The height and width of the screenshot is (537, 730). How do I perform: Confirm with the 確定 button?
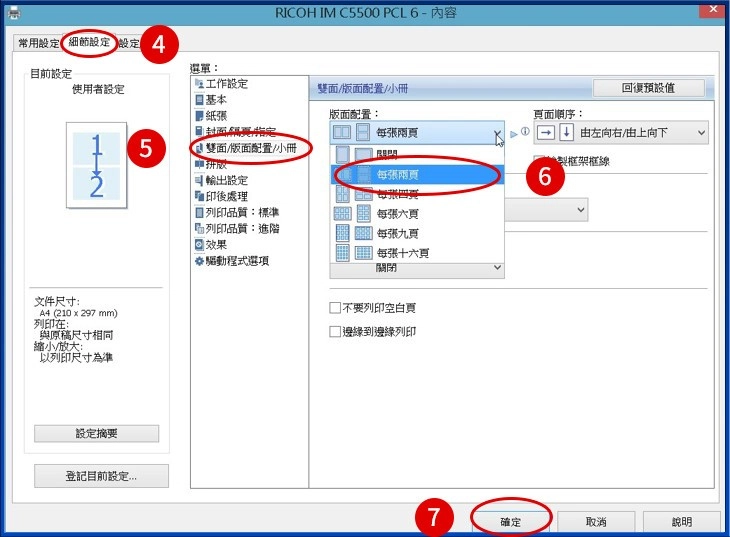tap(511, 522)
